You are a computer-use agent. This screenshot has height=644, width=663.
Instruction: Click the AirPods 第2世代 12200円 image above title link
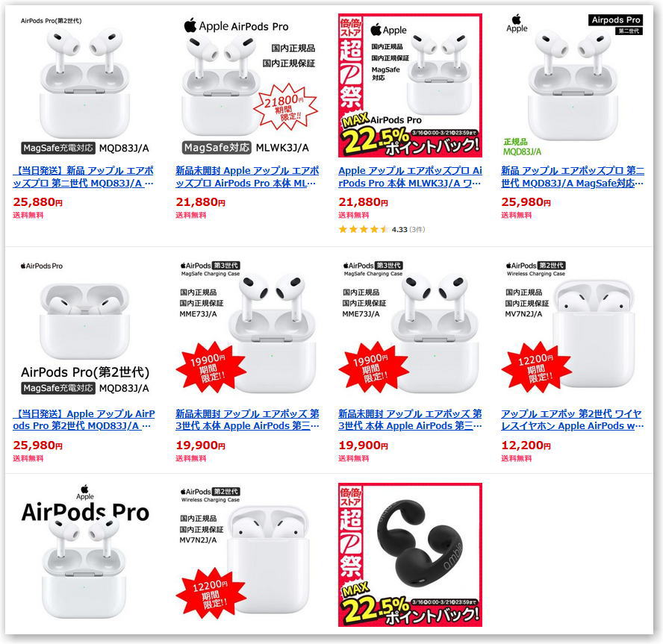coord(573,328)
